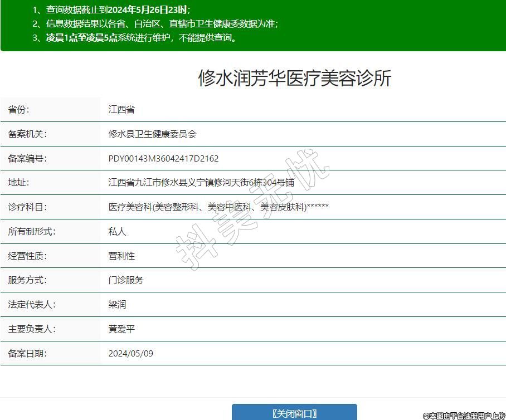The image size is (506, 420).
Task: Click the 本图由平台注册用户上传 footer text
Action: pyautogui.click(x=464, y=416)
